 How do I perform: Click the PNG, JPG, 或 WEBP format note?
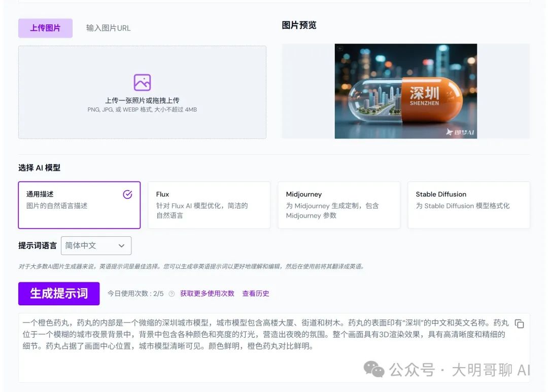[x=142, y=110]
